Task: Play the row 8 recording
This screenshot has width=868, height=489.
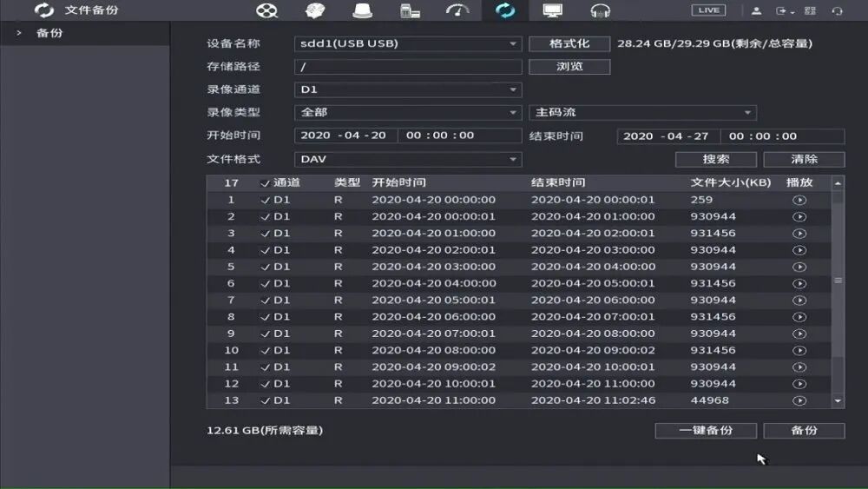Action: [x=799, y=317]
